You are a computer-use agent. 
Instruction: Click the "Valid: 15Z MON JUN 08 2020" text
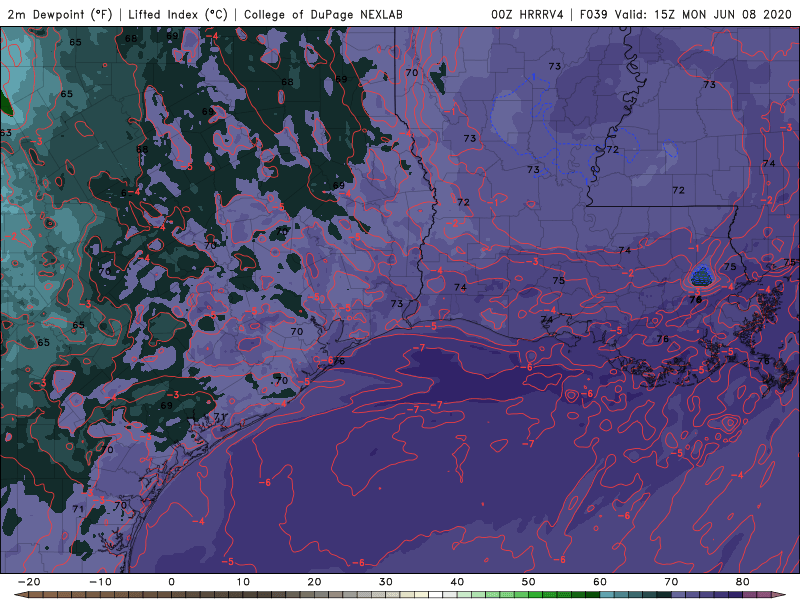[703, 14]
